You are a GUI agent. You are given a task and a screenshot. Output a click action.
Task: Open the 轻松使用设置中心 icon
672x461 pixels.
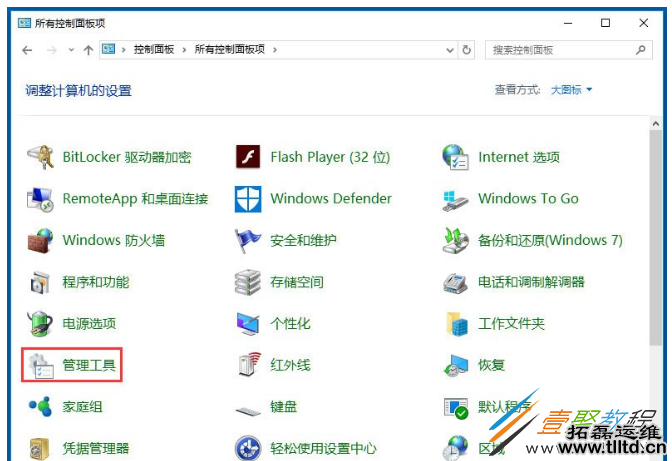(x=248, y=448)
